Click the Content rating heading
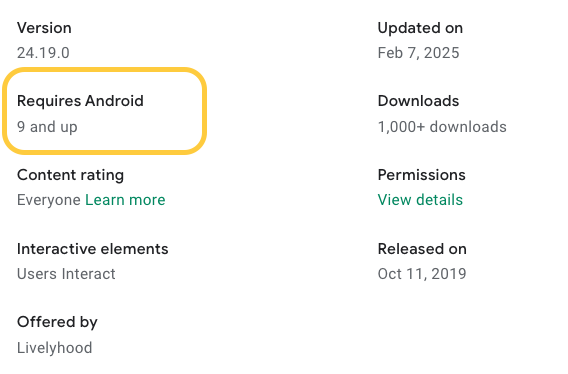Screen dimensions: 568x374 [x=71, y=175]
